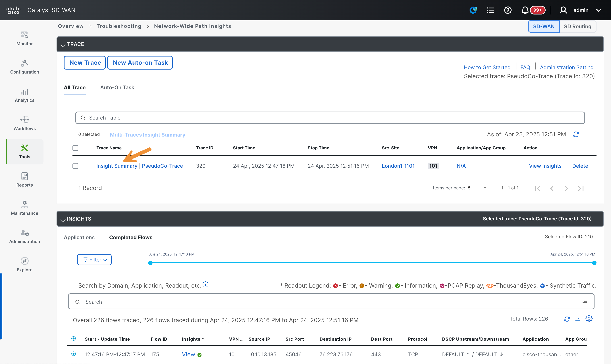Click the Search Table input field

coord(330,118)
